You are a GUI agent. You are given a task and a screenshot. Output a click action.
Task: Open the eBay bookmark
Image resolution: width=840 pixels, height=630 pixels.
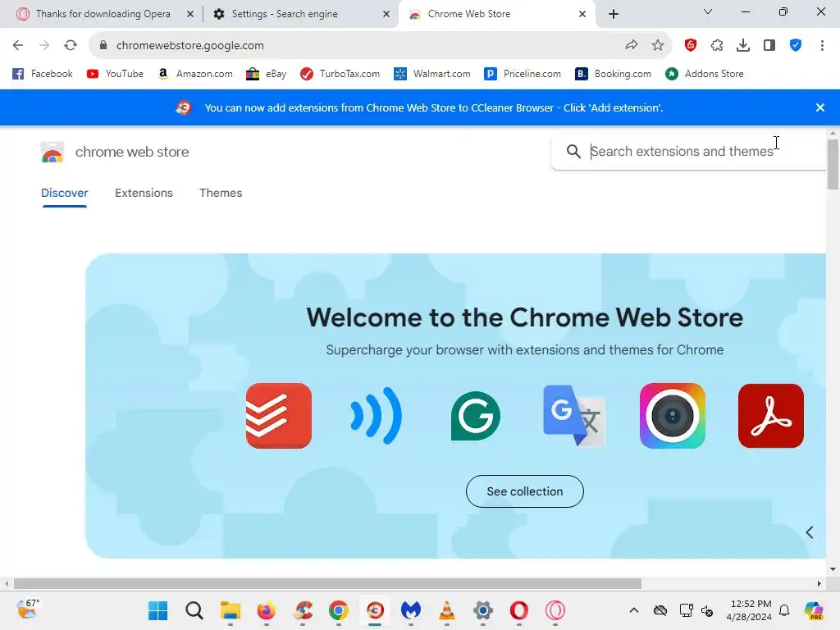267,74
